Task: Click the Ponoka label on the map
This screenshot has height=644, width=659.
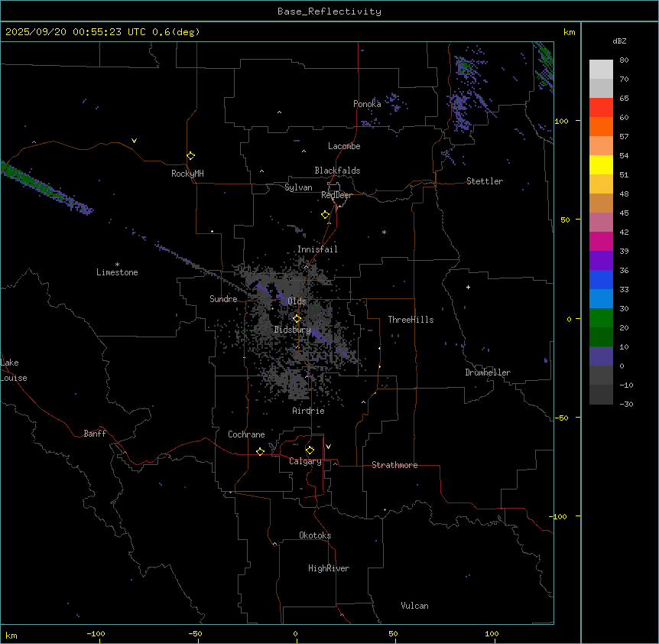Action: pyautogui.click(x=367, y=104)
